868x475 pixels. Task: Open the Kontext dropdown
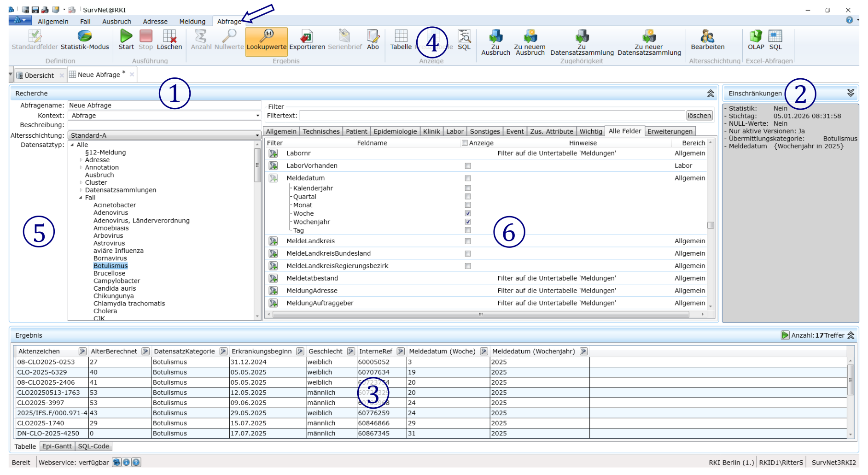tap(257, 116)
